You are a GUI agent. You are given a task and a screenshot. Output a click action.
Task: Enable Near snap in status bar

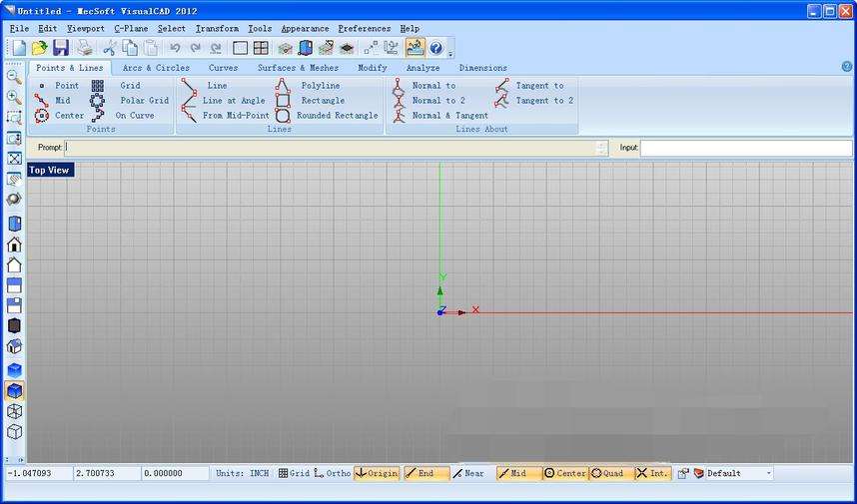coord(468,473)
